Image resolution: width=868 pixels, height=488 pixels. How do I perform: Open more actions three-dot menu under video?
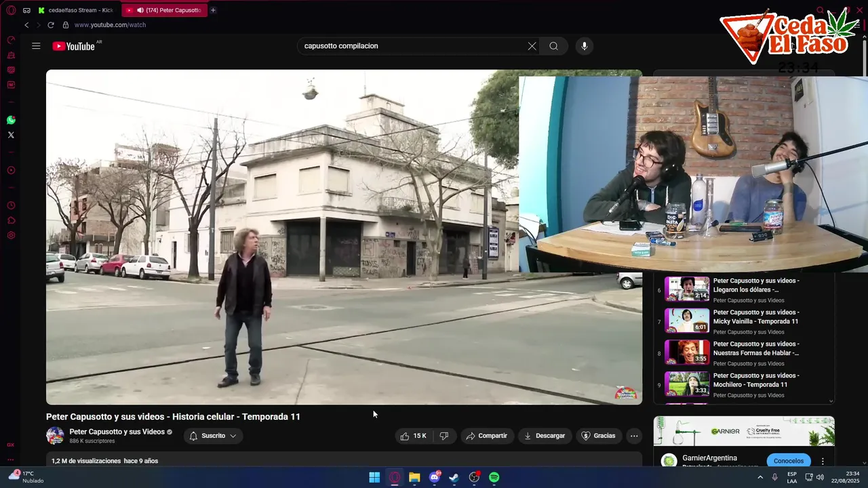point(634,436)
